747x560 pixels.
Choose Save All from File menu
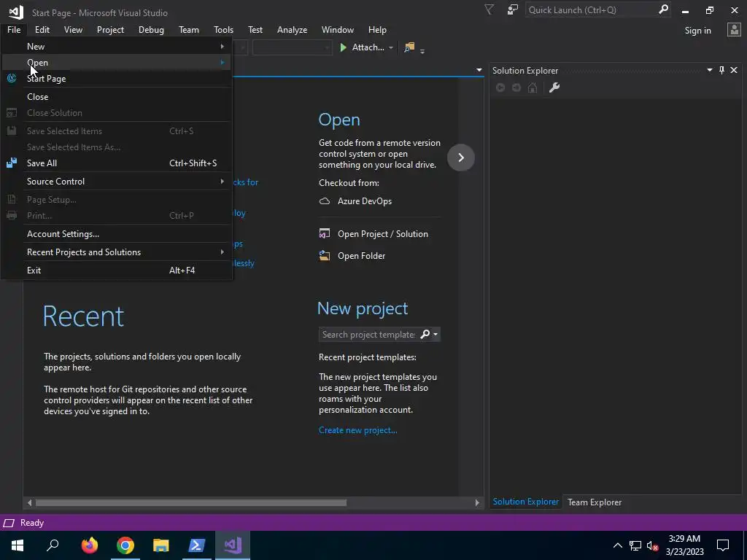[x=117, y=163]
